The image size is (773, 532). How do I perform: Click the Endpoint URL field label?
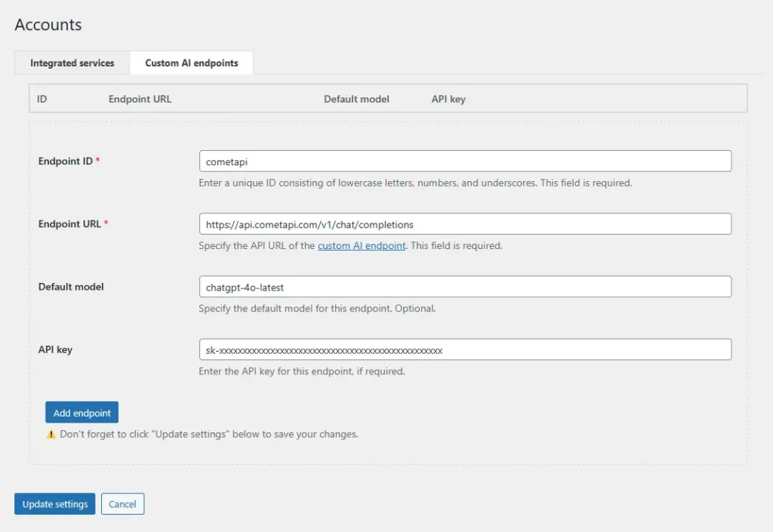point(69,224)
